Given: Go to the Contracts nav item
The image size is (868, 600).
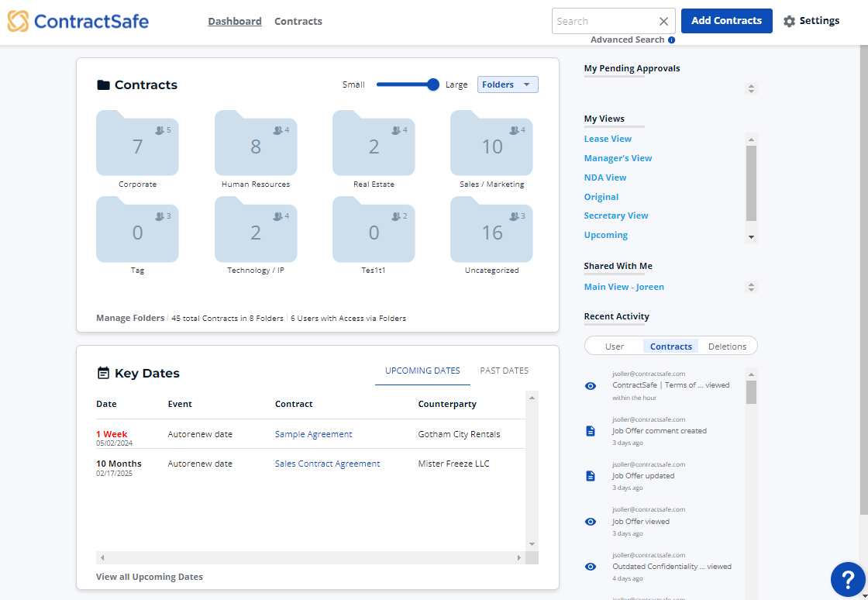Looking at the screenshot, I should pos(298,21).
